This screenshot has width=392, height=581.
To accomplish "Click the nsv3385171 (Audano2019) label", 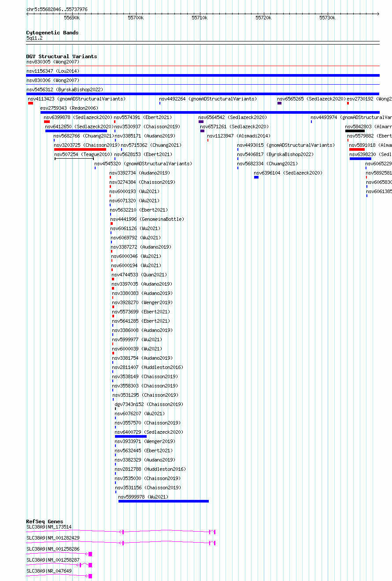I will tap(145, 136).
